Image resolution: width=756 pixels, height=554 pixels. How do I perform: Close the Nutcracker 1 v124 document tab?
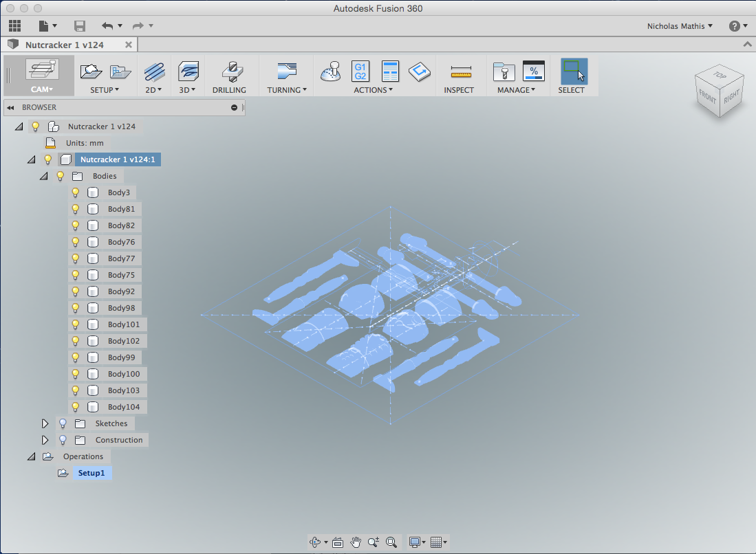click(129, 45)
